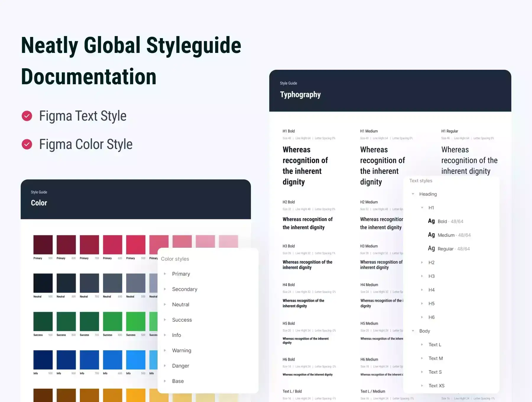Collapse the H1 text style folder
532x402 pixels.
[422, 208]
